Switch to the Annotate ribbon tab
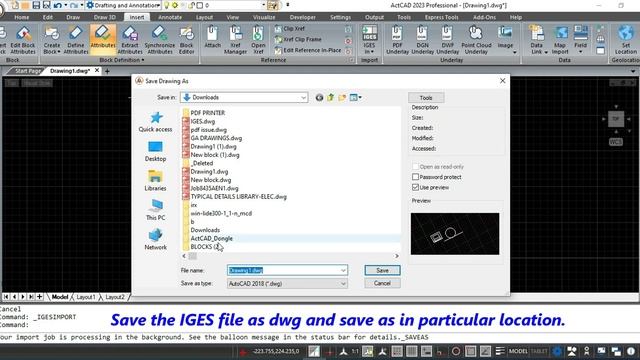640x360 pixels. (x=170, y=17)
